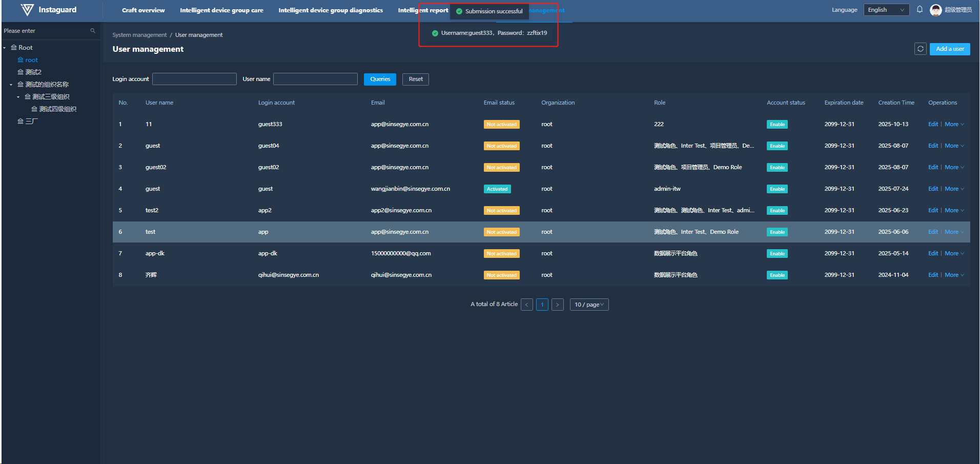Edit the app-dk user row
This screenshot has width=980, height=464.
(932, 254)
